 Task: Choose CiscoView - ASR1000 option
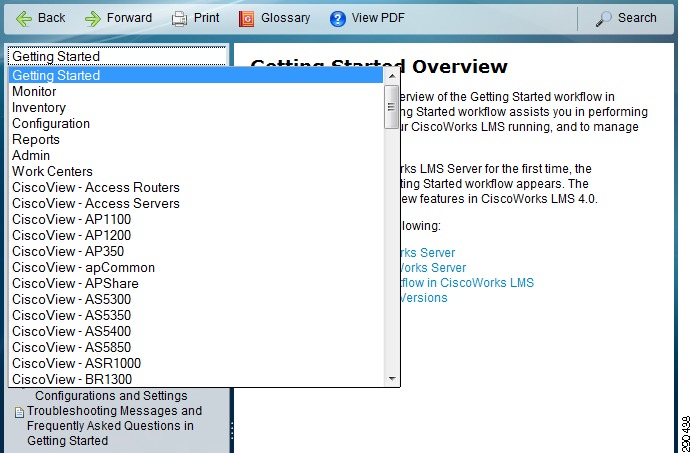pos(196,363)
